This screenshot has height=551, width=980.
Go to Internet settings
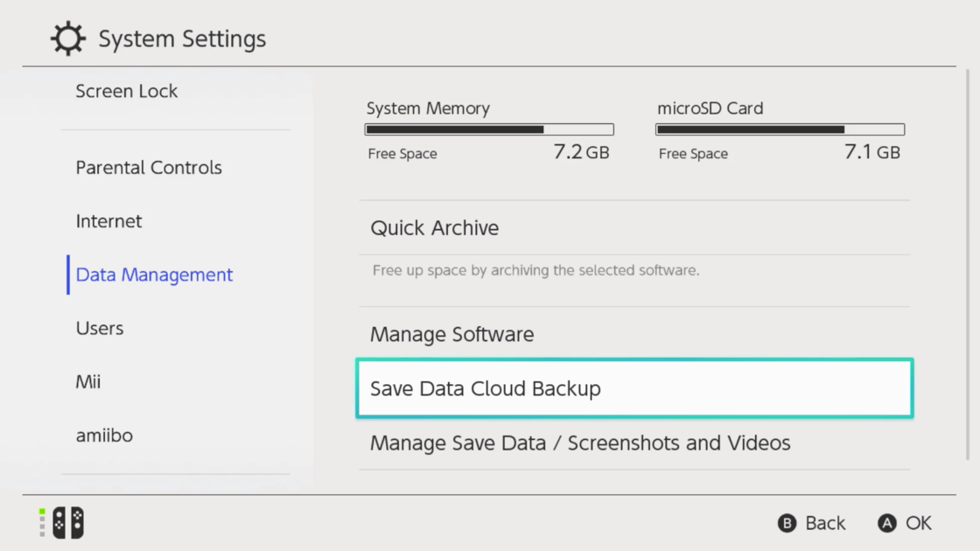tap(108, 221)
